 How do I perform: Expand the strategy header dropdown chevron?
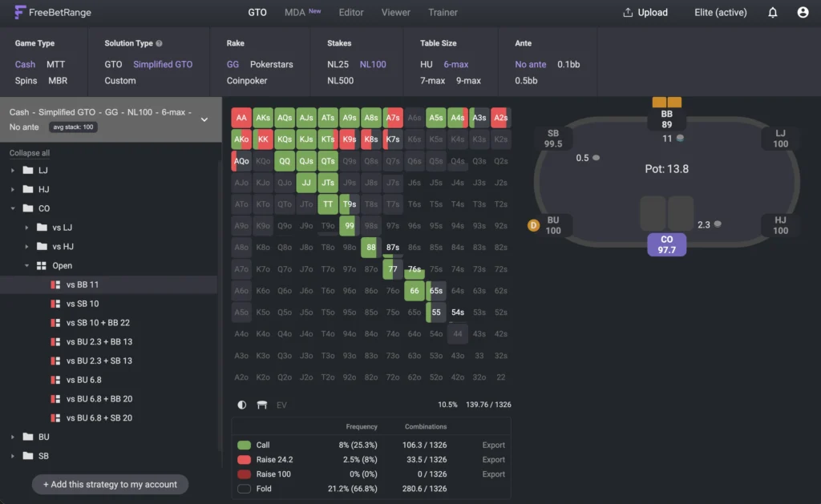204,119
